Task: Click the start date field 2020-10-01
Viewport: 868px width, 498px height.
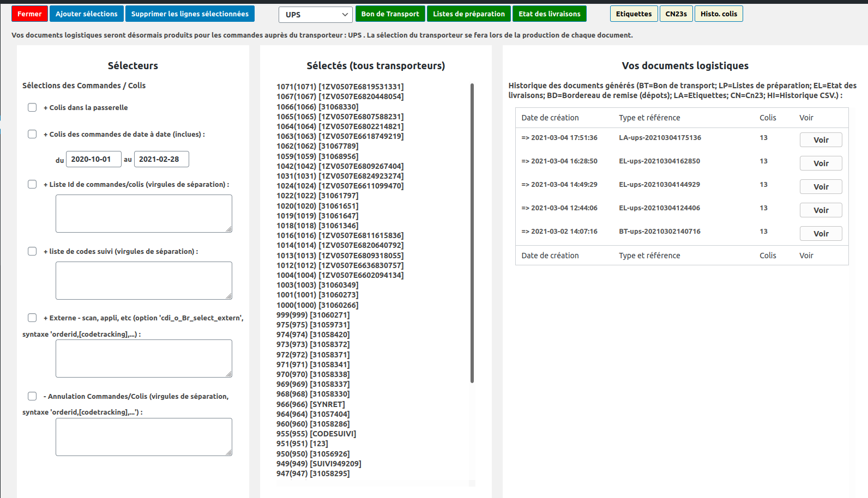Action: 93,159
